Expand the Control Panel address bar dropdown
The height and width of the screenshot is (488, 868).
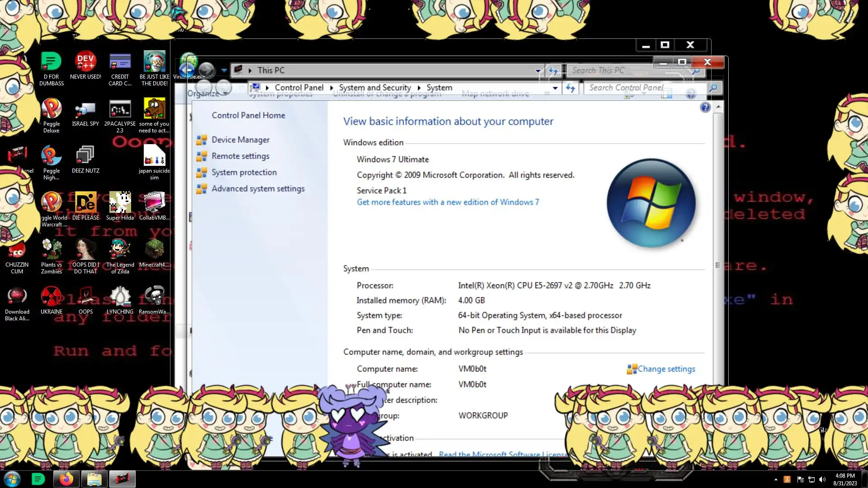(x=555, y=88)
